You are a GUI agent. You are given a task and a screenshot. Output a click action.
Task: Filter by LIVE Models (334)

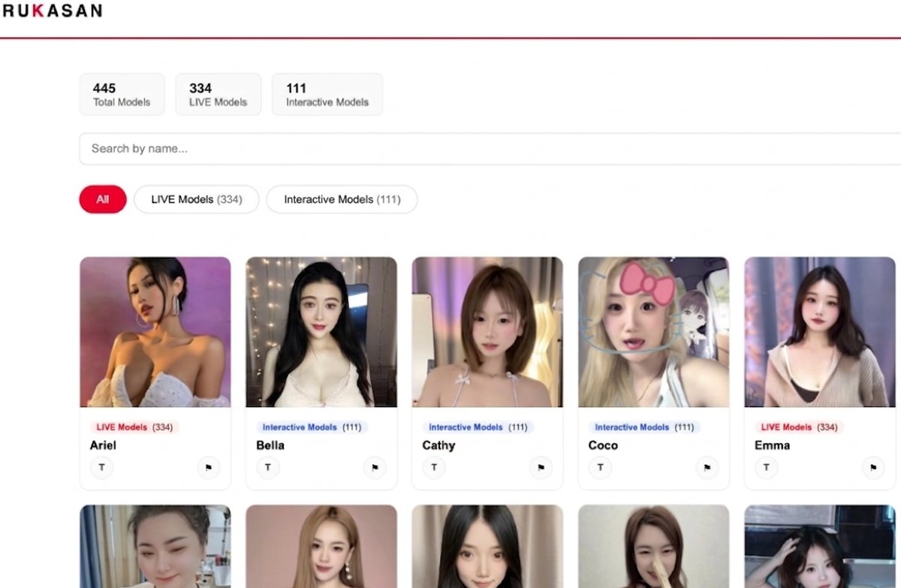[x=196, y=200]
